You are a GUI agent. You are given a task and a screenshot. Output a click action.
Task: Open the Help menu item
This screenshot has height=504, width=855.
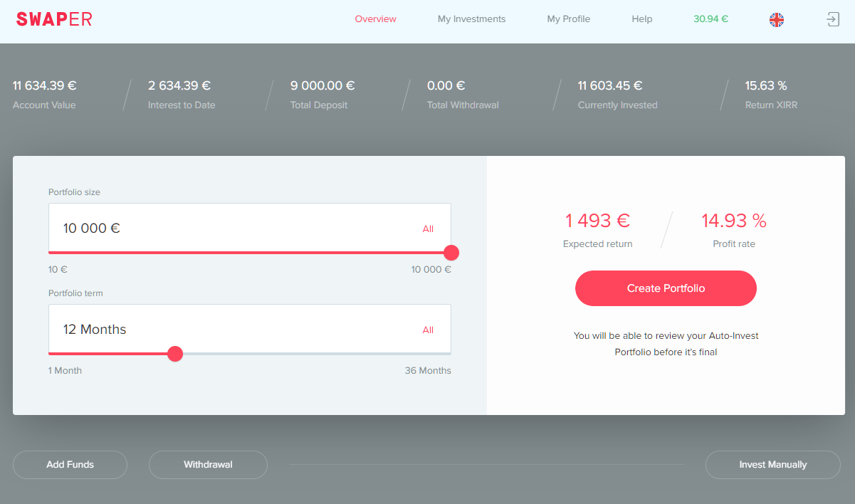click(x=641, y=19)
